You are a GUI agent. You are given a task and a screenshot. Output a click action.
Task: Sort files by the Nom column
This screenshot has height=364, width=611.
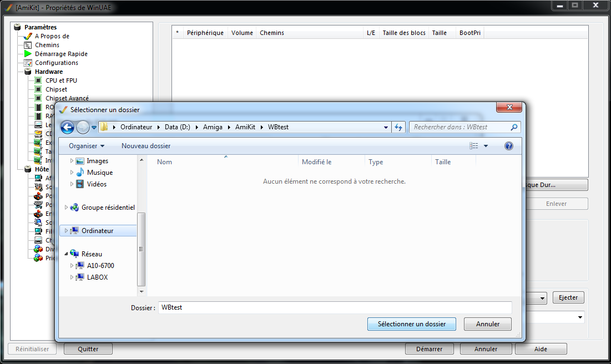165,162
